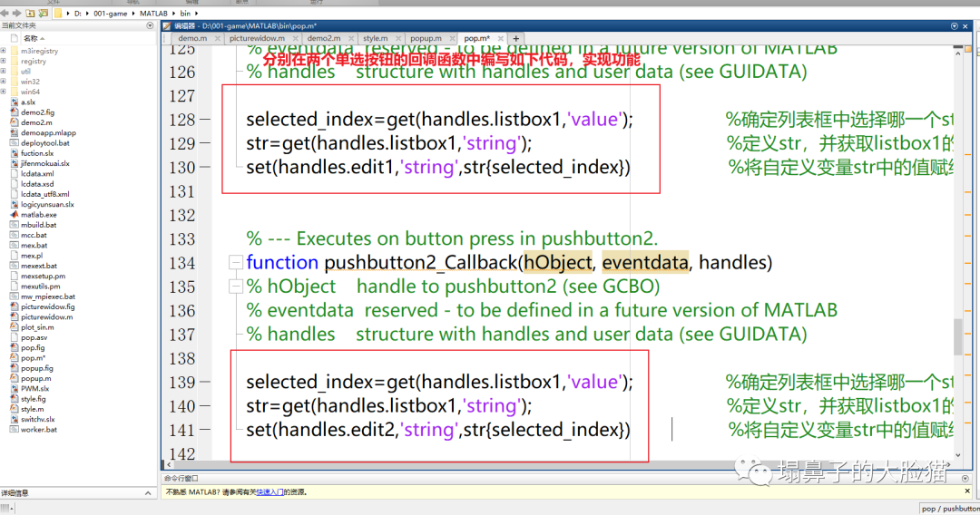Add a new editor tab with plus
The height and width of the screenshot is (515, 980).
pyautogui.click(x=515, y=39)
